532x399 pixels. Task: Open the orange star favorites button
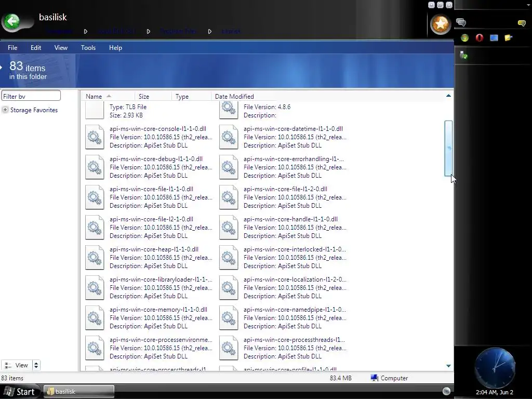pos(441,24)
